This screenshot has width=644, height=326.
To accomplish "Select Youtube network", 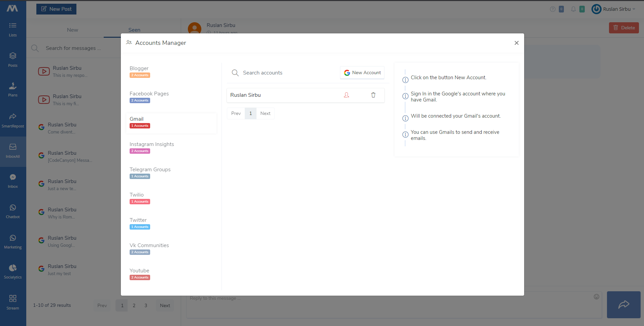I will [171, 274].
